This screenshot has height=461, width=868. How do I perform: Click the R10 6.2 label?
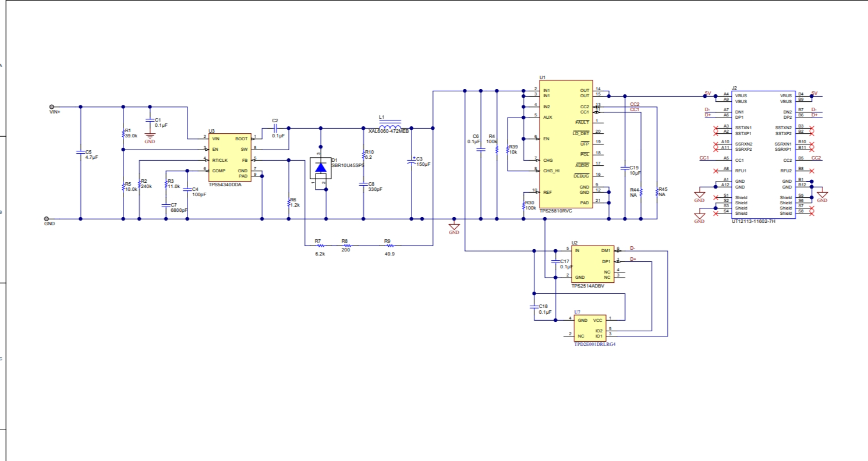coord(369,154)
